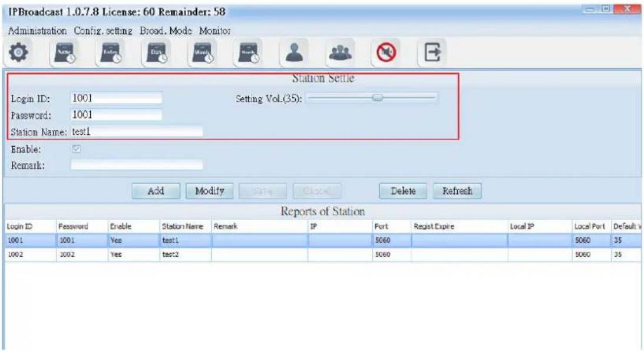Click default volume '35' in test2 row
Screen dimensions: 644x351
[626, 254]
